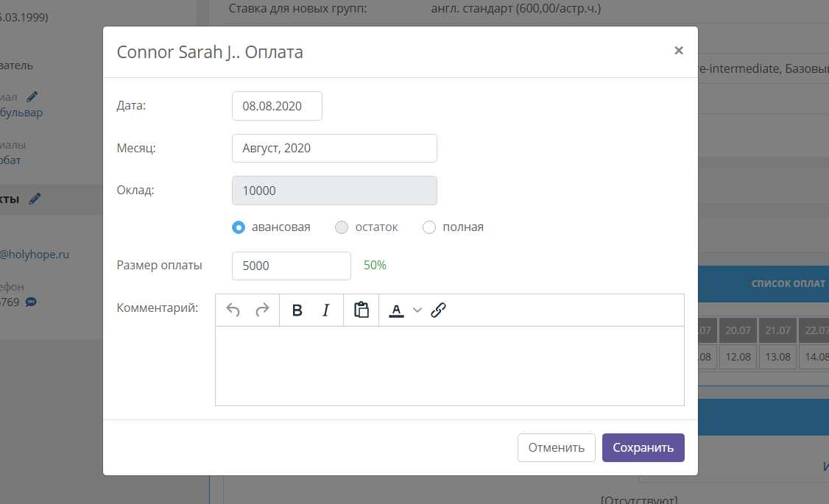Apply the text color A icon
Viewport: 829px width, 504px height.
coord(397,310)
